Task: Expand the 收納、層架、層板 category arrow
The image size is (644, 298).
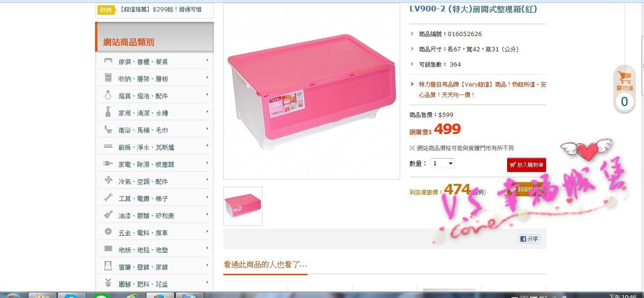Action: pos(207,77)
